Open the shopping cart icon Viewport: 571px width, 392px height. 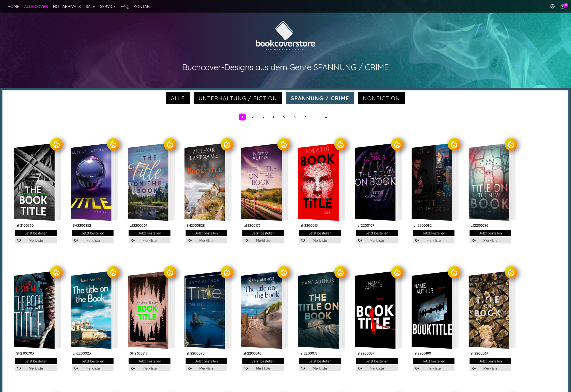pyautogui.click(x=562, y=6)
